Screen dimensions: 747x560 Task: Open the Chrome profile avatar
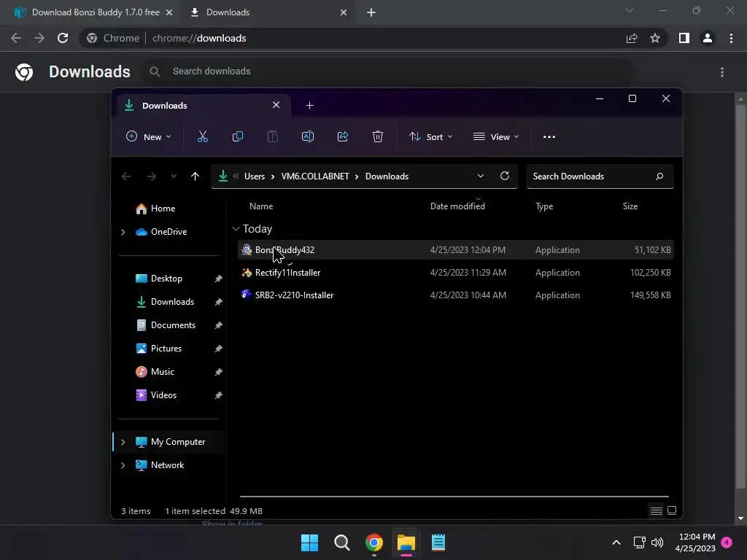click(x=708, y=38)
